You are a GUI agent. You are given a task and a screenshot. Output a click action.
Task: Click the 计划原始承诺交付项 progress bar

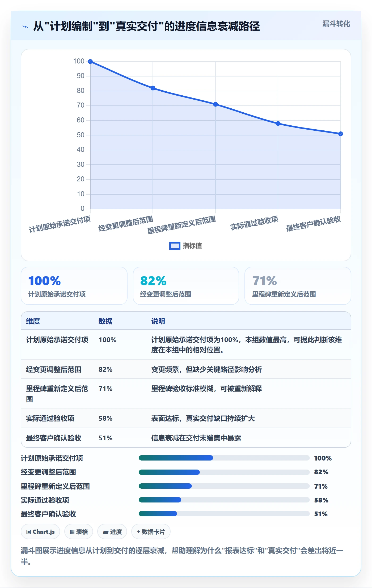tap(224, 458)
